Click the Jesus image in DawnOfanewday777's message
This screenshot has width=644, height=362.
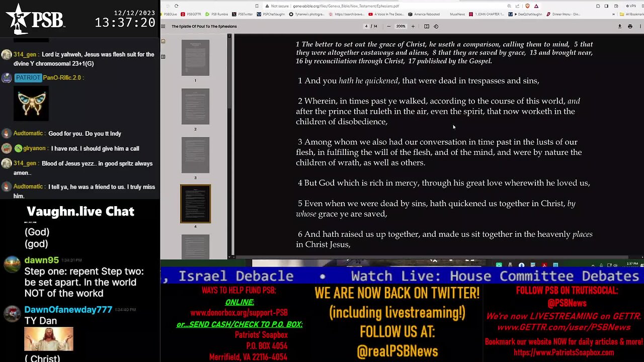[x=48, y=339]
